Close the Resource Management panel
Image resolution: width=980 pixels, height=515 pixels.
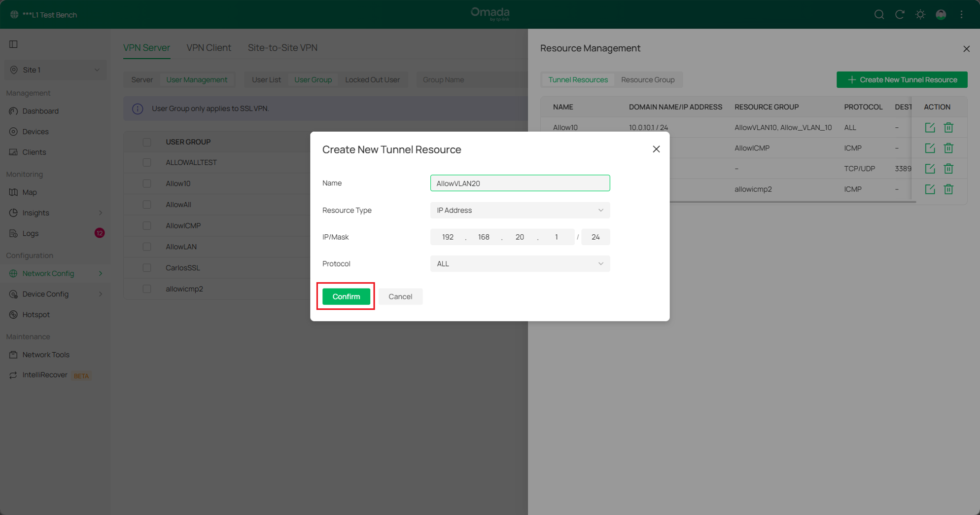(x=966, y=48)
